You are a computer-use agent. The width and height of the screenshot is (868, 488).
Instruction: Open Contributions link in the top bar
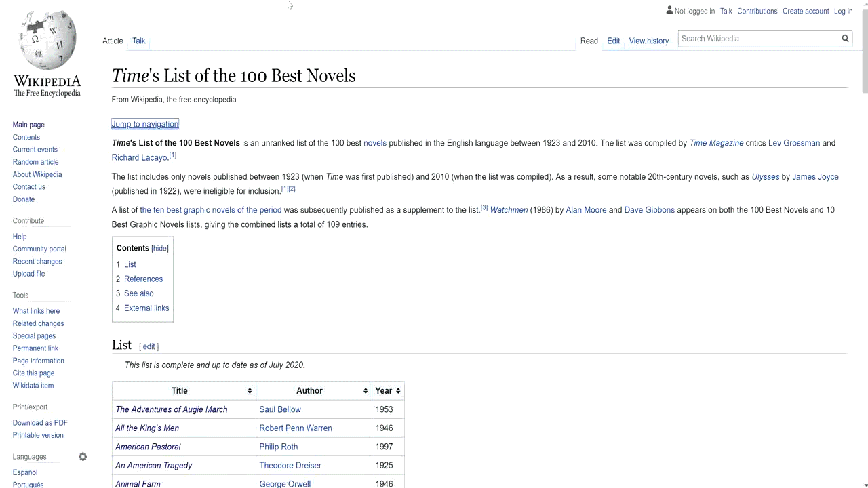(x=757, y=11)
